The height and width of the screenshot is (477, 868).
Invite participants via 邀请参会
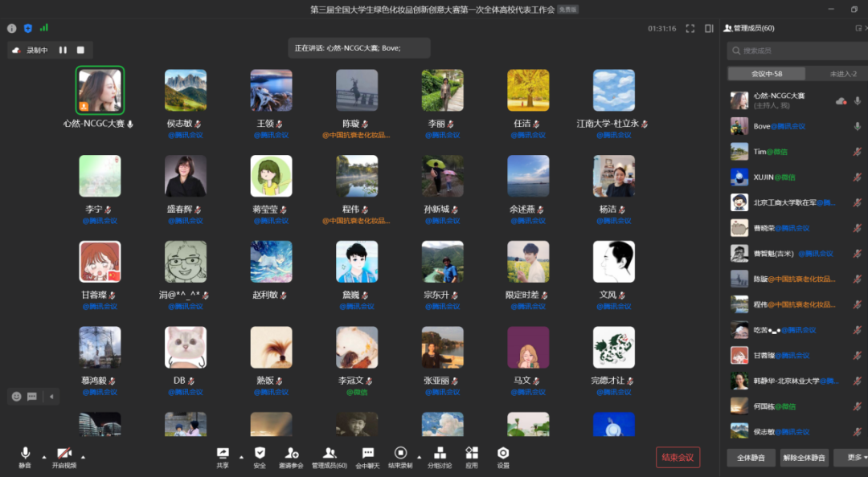point(291,458)
